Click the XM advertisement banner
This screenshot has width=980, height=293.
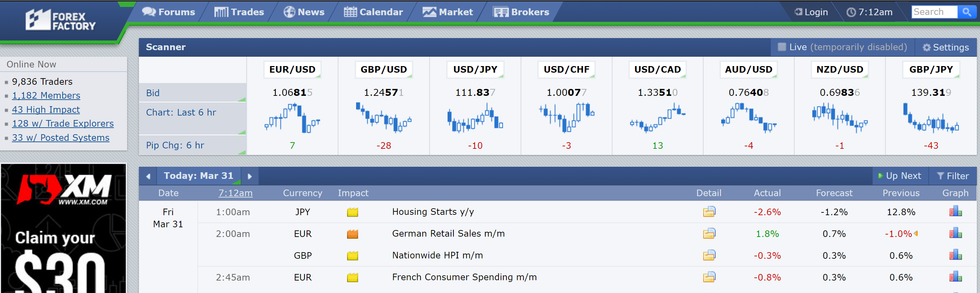pyautogui.click(x=63, y=228)
